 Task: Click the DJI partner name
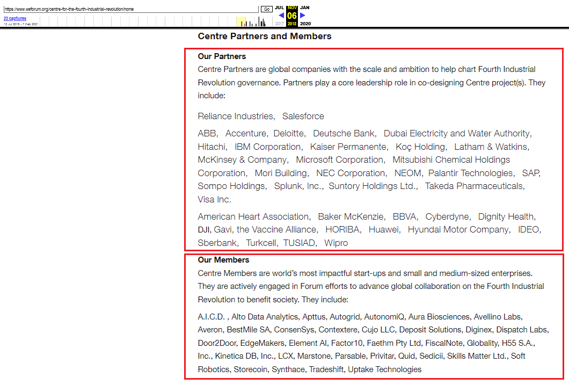203,229
